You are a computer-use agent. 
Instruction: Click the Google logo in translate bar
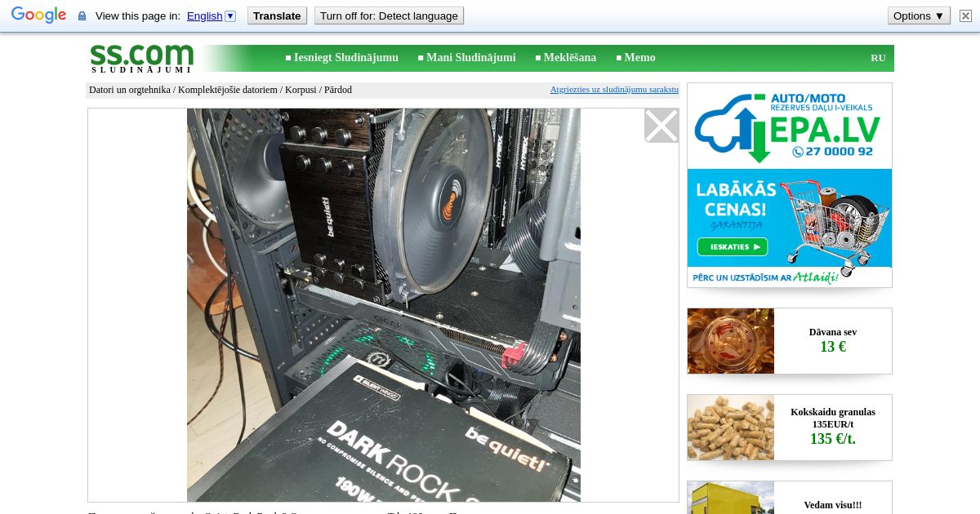(x=38, y=16)
